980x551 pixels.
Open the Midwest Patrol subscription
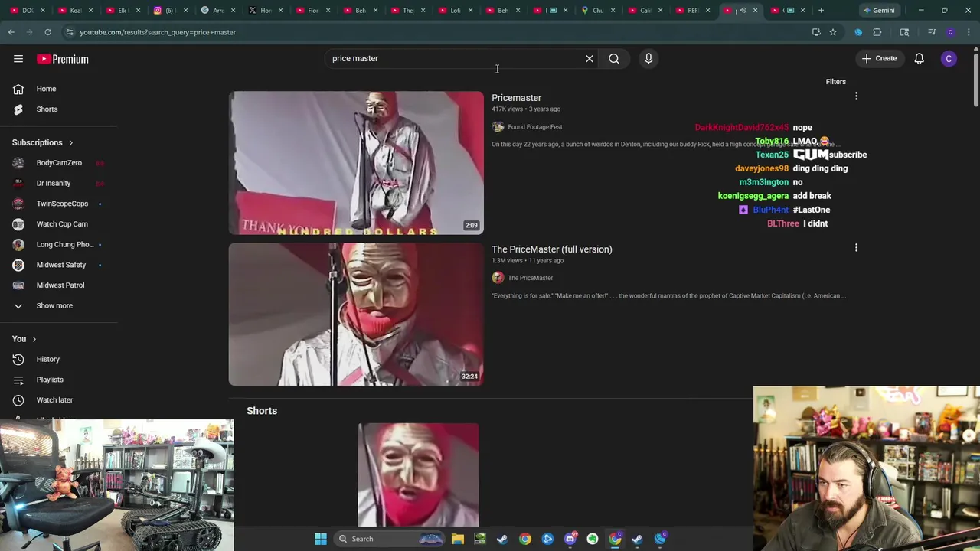click(59, 285)
